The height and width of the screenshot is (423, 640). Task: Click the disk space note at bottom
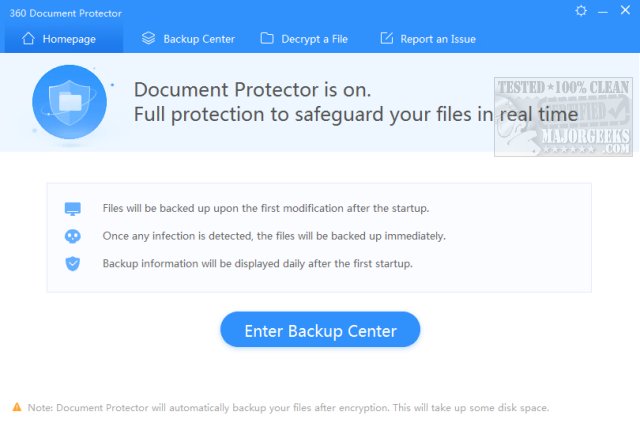288,407
